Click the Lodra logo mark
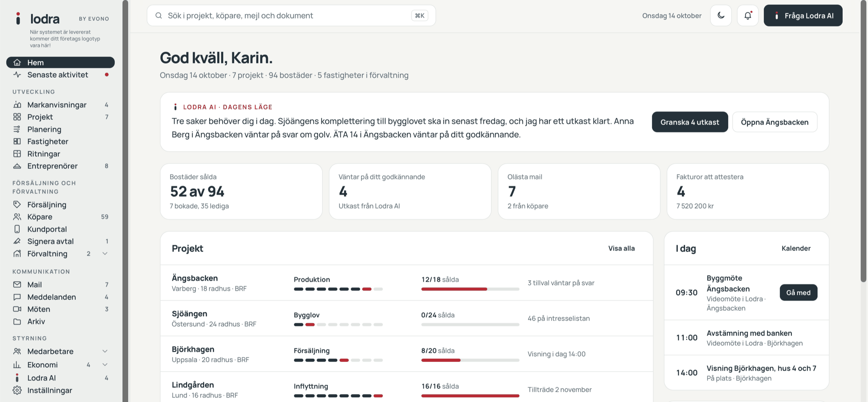868x402 pixels. (x=18, y=18)
